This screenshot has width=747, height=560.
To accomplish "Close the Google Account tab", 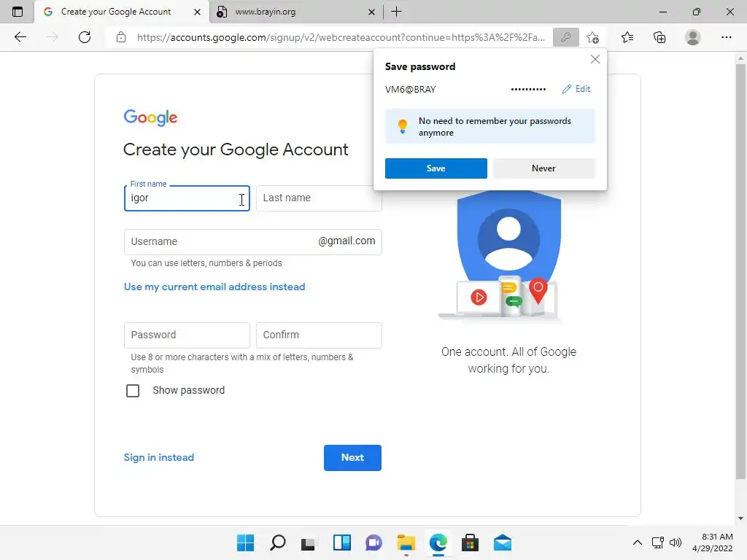I will tap(197, 12).
